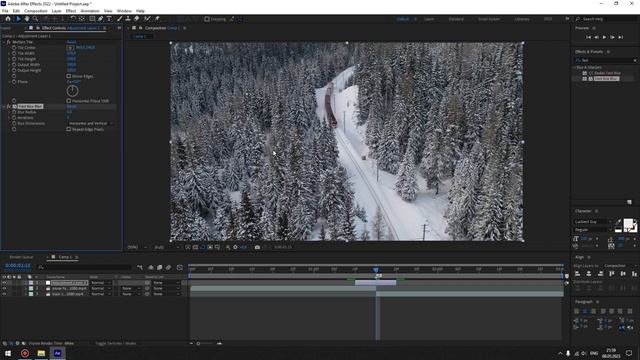Click Reset link for Fast Box Blur
This screenshot has width=640, height=360.
click(x=71, y=107)
